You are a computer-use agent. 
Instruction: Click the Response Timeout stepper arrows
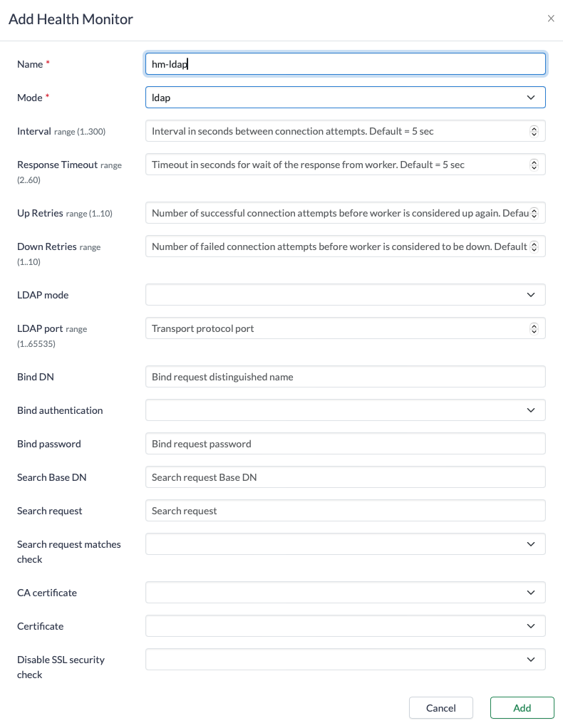pyautogui.click(x=534, y=165)
